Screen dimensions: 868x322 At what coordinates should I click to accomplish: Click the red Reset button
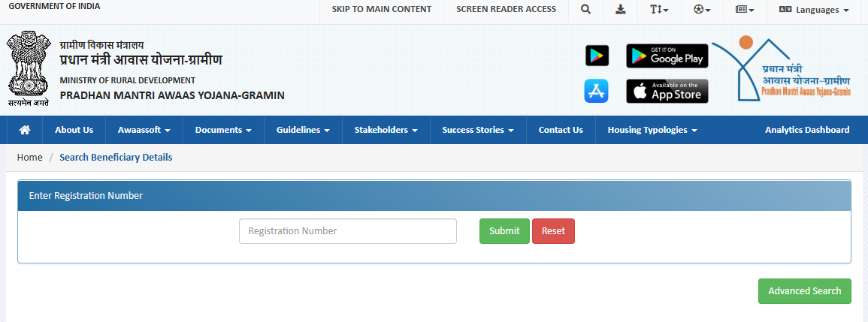coord(553,231)
